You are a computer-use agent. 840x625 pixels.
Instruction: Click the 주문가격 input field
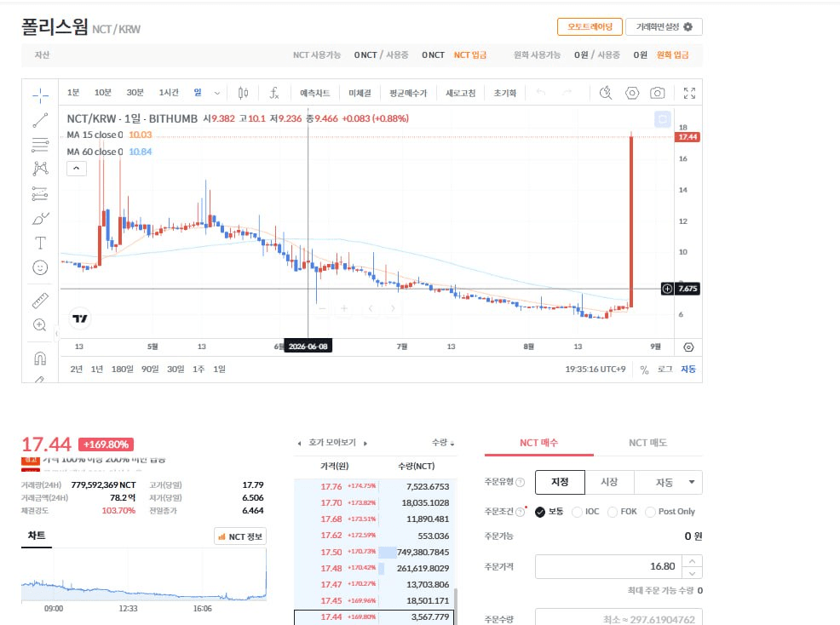pos(608,566)
